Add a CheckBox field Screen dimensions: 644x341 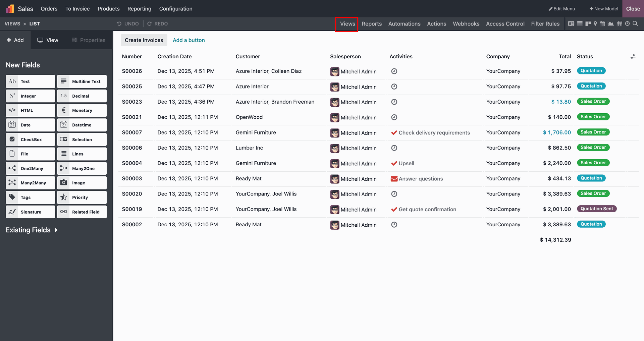[30, 139]
